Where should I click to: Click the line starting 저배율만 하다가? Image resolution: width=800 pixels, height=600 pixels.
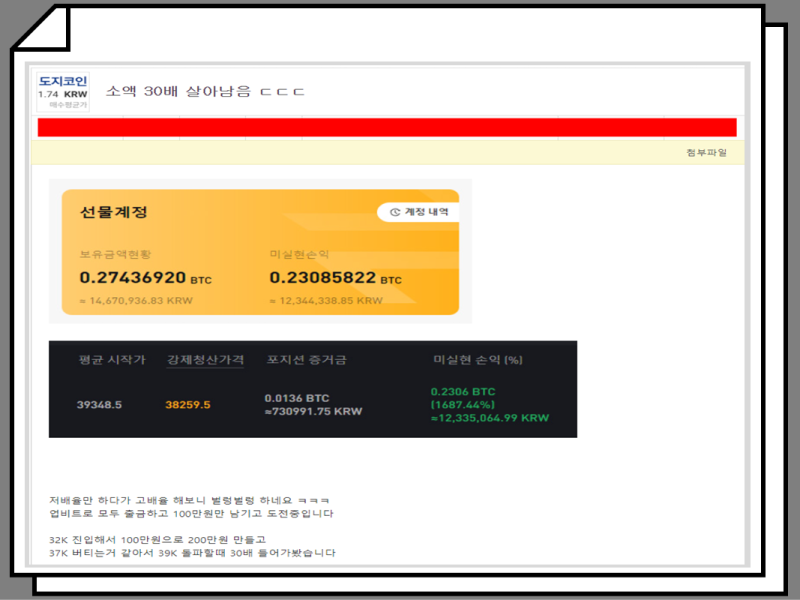coord(189,501)
